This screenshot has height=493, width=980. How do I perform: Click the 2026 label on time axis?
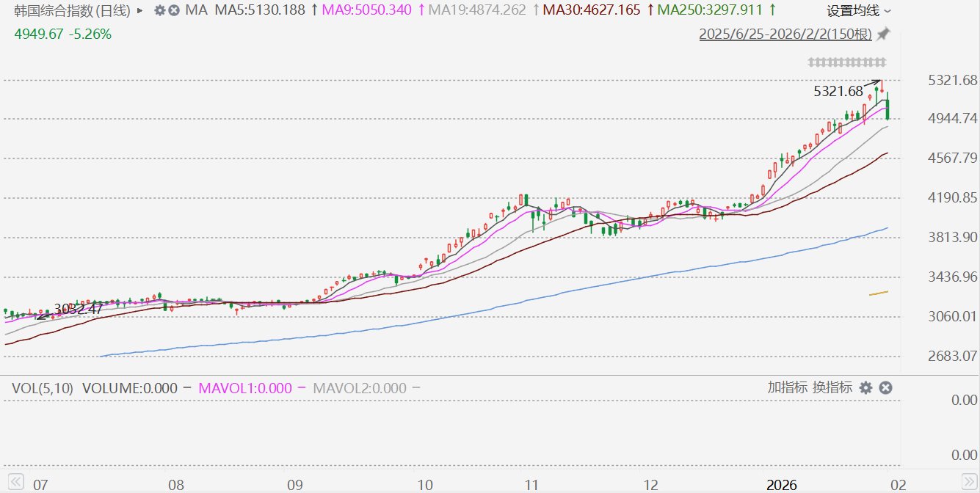781,485
